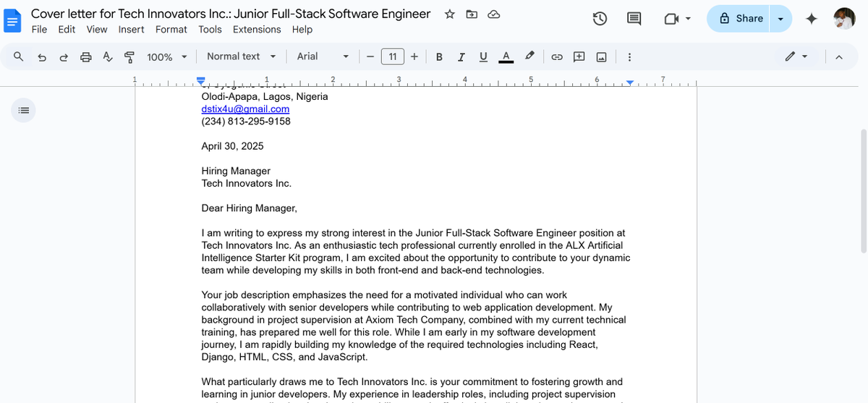Toggle italic formatting
Image resolution: width=868 pixels, height=403 pixels.
point(461,56)
